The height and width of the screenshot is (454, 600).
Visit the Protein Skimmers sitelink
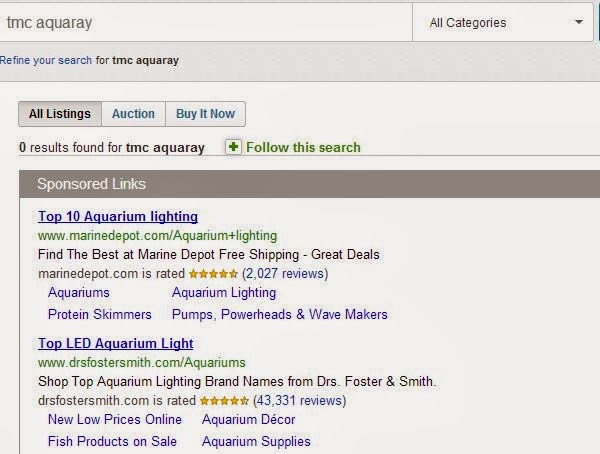click(100, 315)
